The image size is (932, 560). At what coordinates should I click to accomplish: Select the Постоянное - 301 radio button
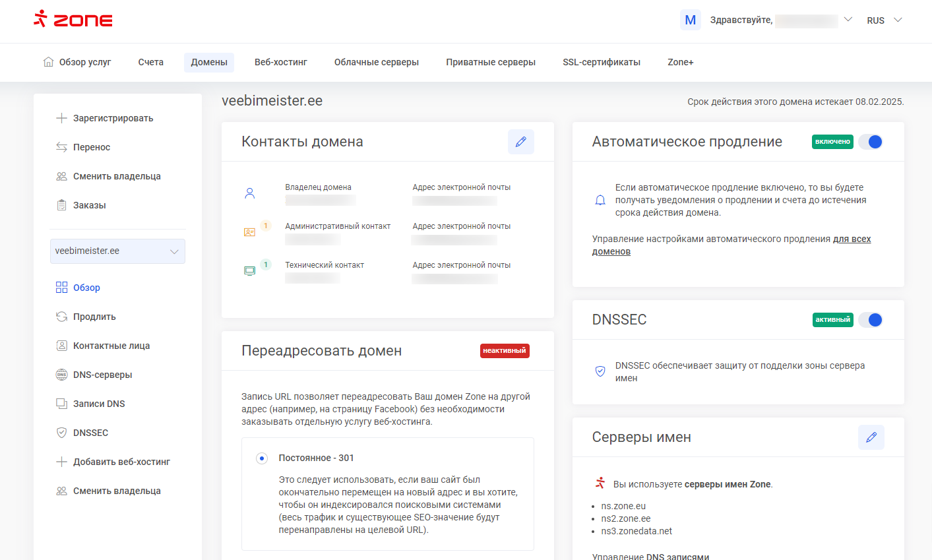coord(262,458)
